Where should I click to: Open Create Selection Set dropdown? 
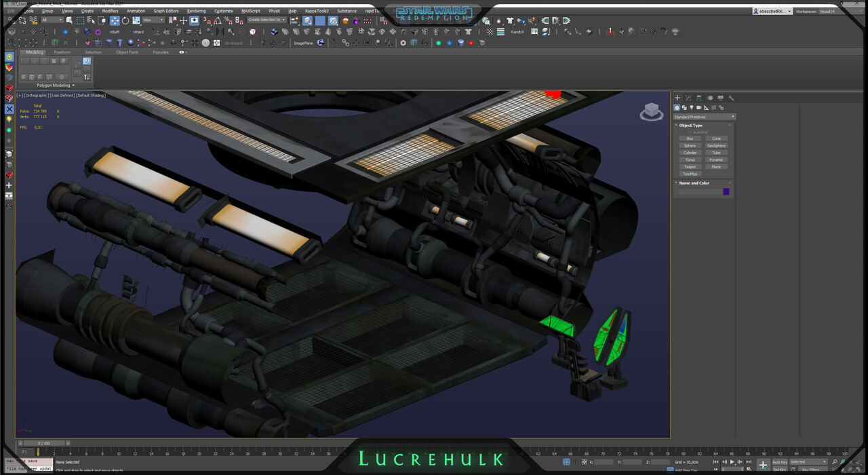point(267,20)
